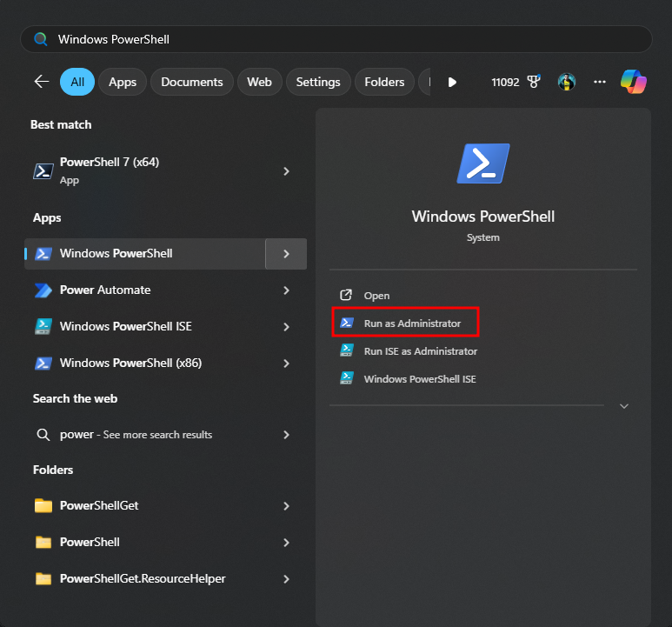Select the PowerShell folder name
Viewport: 672px width, 627px height.
(x=90, y=542)
